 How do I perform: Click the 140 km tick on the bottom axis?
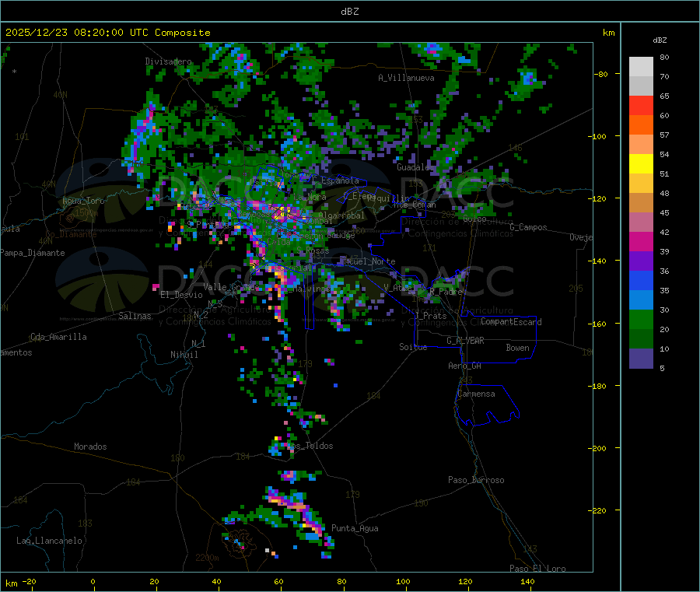(527, 581)
